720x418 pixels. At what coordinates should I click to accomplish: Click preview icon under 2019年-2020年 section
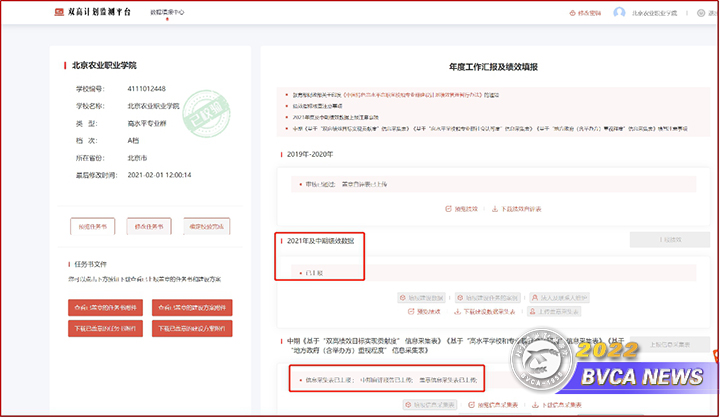(448, 208)
